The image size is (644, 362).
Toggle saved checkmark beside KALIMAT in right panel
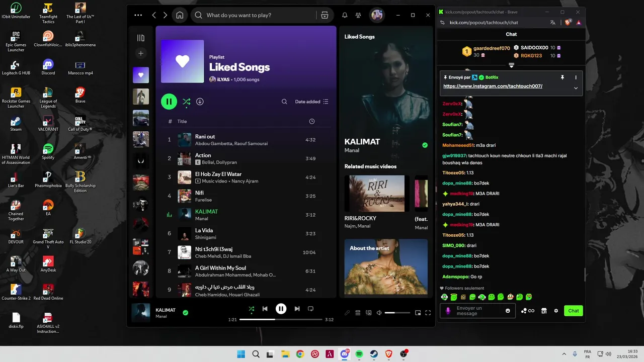point(425,145)
